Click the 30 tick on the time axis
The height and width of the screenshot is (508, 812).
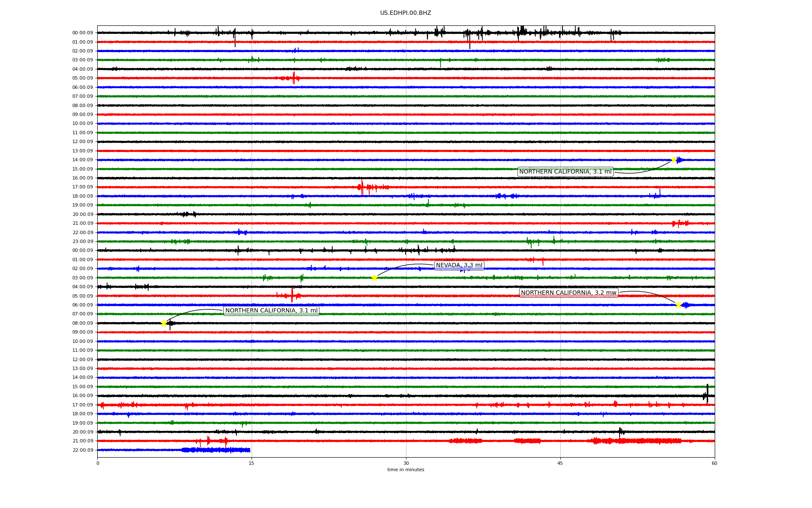pyautogui.click(x=406, y=463)
